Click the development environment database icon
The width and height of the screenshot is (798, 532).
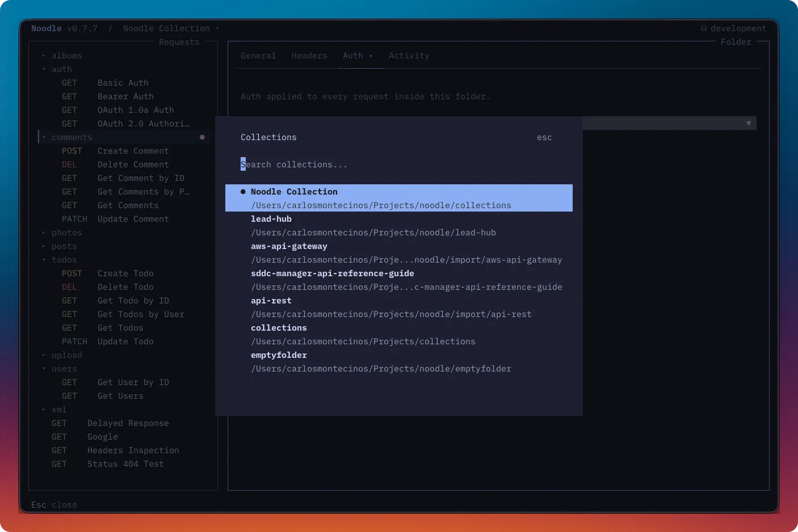coord(704,28)
